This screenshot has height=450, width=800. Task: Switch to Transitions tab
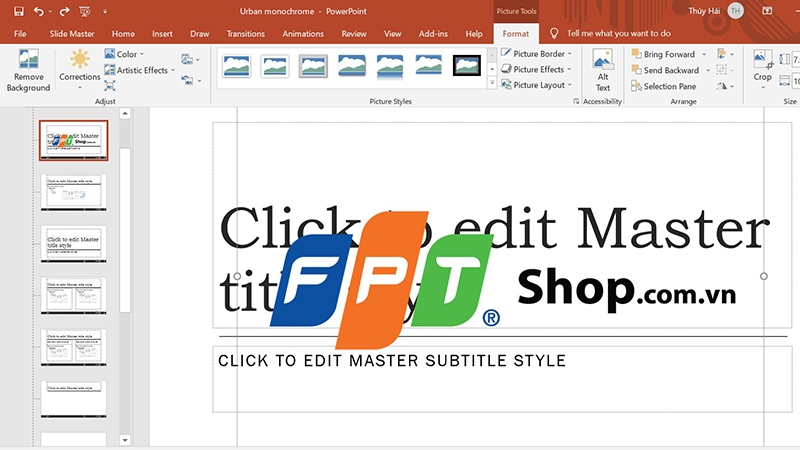tap(245, 34)
